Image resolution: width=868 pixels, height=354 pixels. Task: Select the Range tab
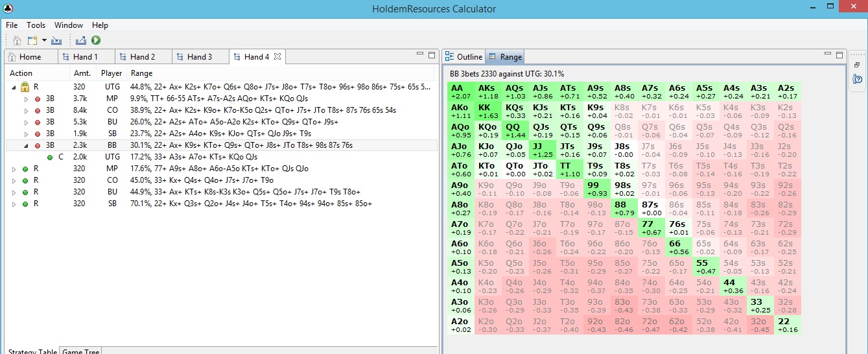(506, 57)
